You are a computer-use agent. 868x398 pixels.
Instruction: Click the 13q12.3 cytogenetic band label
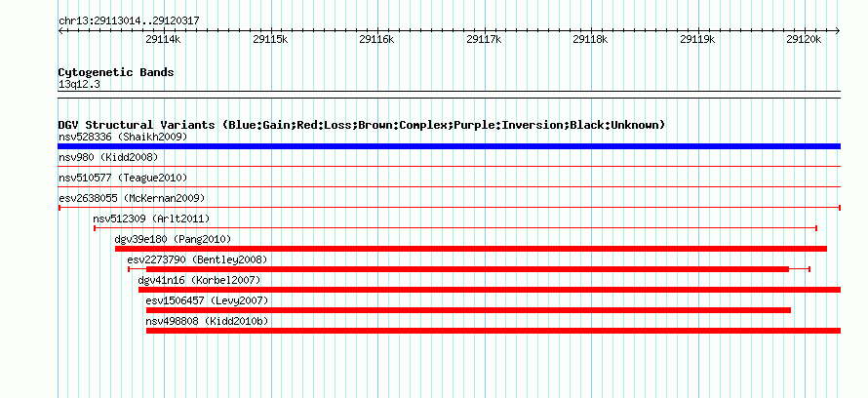[79, 85]
